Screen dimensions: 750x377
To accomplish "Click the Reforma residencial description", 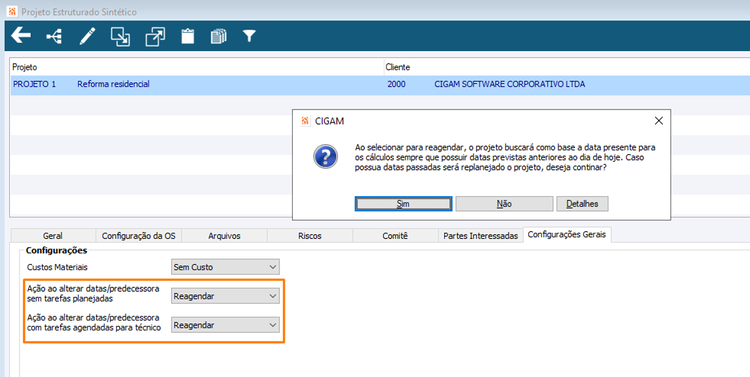I will pos(113,84).
